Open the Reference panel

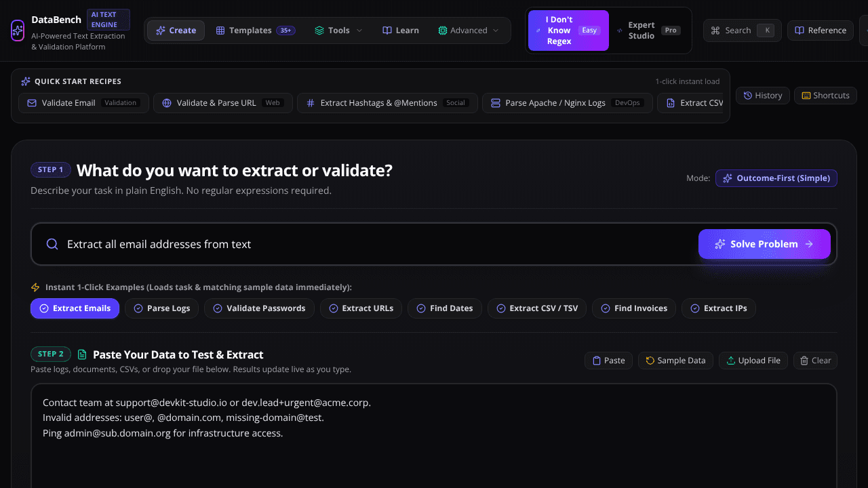(821, 30)
